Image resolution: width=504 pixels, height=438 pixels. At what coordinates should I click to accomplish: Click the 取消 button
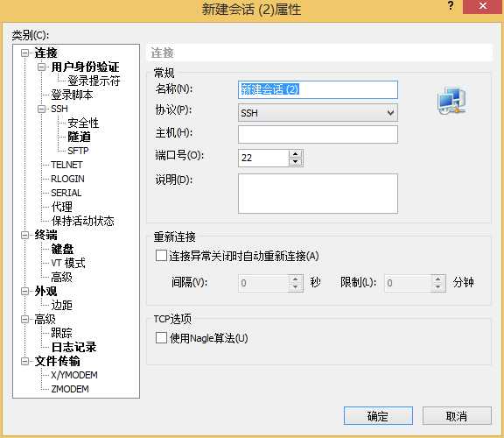457,416
